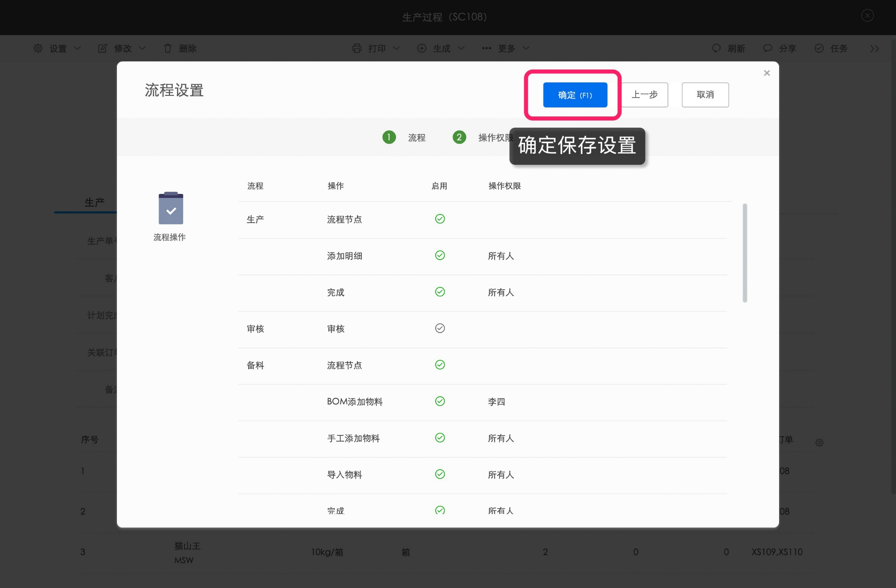Toggle 启用 for 添加明细

point(440,255)
